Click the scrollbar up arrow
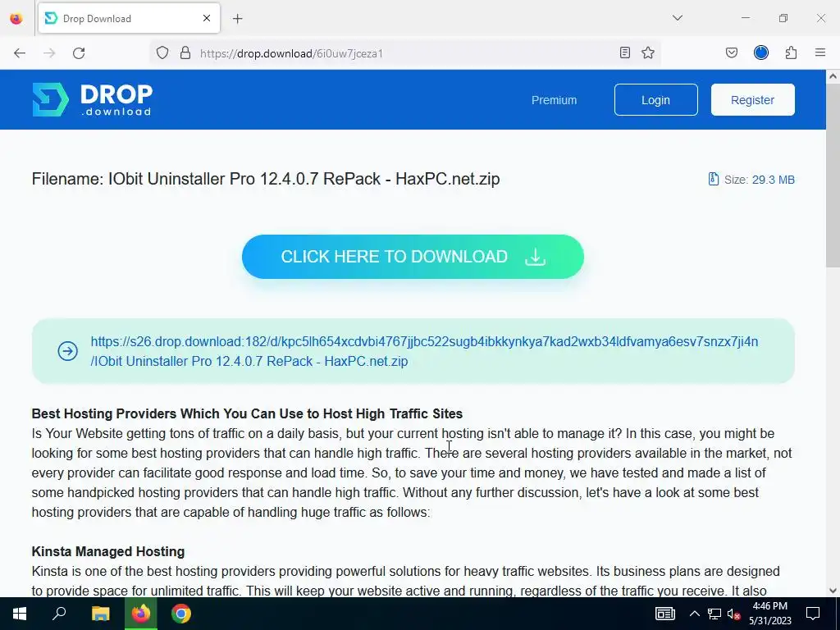The width and height of the screenshot is (840, 630). 833,76
